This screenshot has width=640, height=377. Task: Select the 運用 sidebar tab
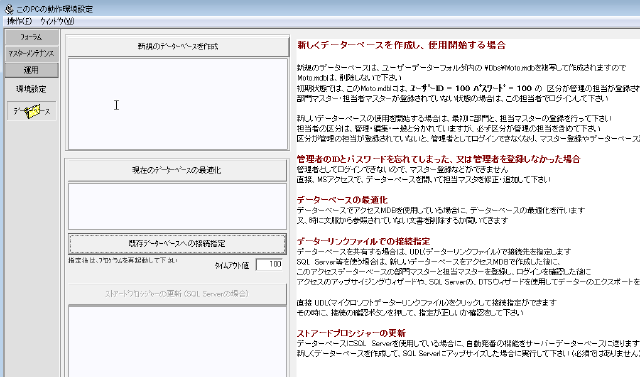coord(31,70)
